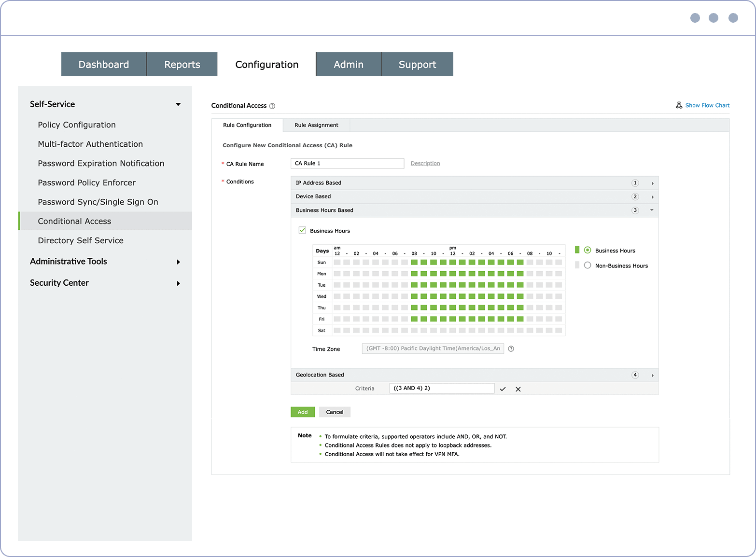Screen dimensions: 756x557
Task: Click the Conditional Access help question-mark icon
Action: 272,106
